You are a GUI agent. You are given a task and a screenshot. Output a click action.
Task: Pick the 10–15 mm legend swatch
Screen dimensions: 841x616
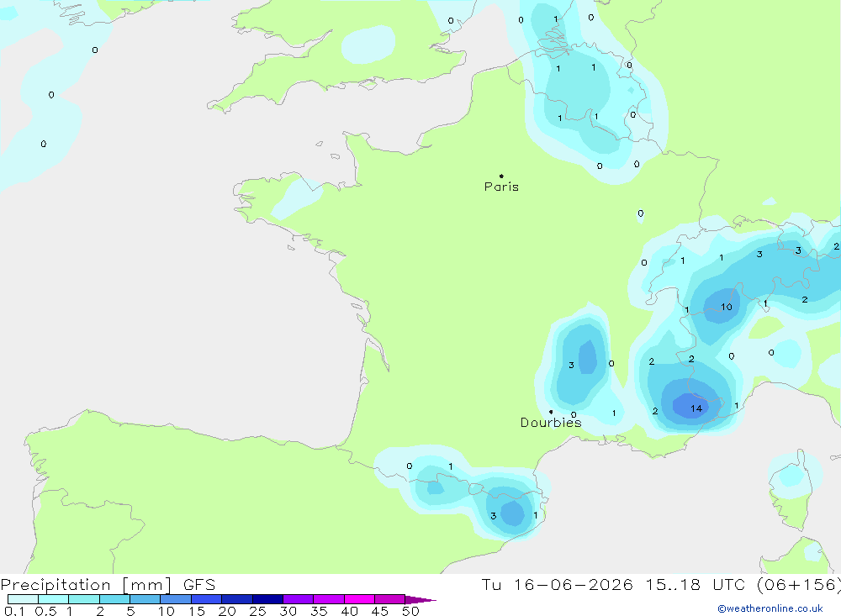click(x=176, y=599)
